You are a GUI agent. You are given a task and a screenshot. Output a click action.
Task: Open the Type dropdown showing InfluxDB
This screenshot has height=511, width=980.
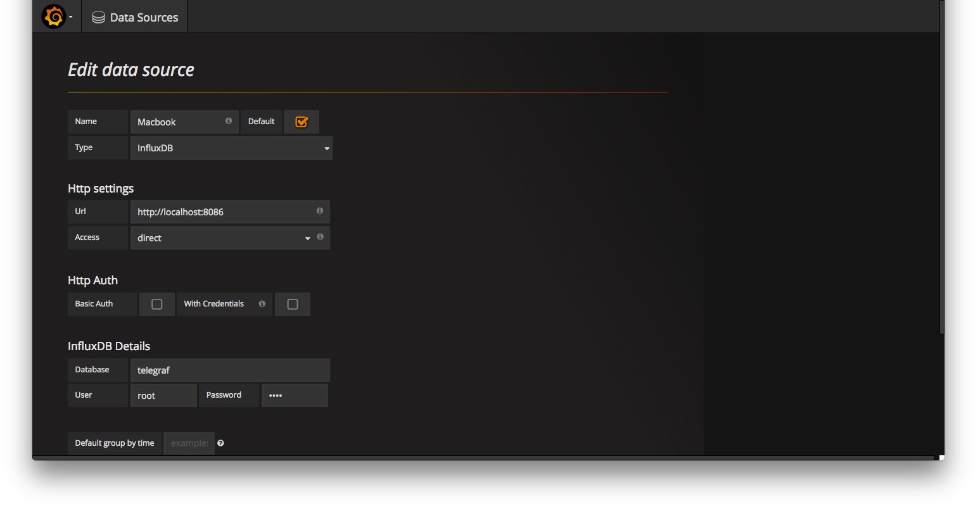pos(231,148)
